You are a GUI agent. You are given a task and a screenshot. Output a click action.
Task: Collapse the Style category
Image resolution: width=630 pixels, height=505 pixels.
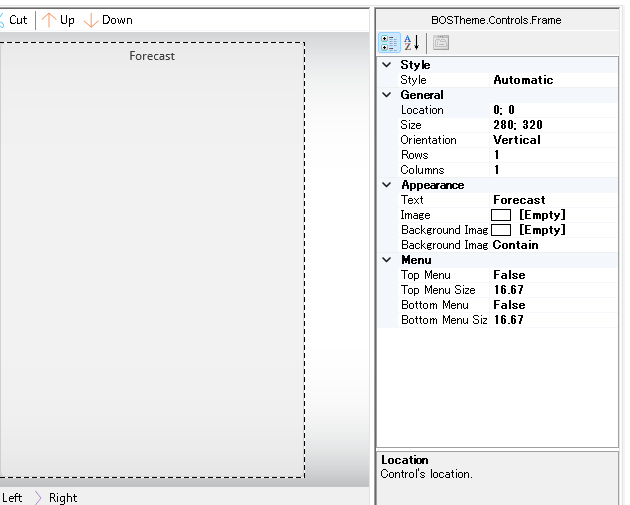tap(387, 65)
